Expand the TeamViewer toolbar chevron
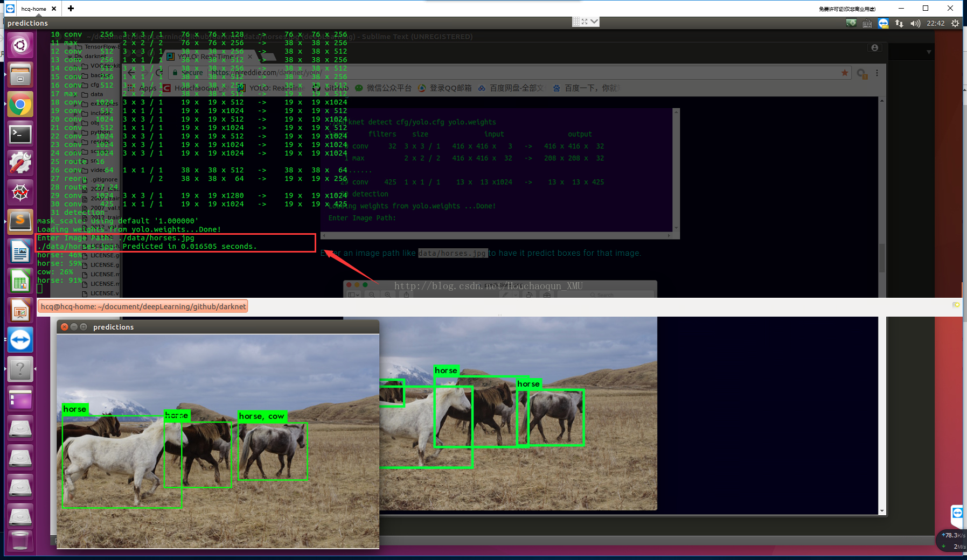The image size is (967, 560). pyautogui.click(x=594, y=22)
